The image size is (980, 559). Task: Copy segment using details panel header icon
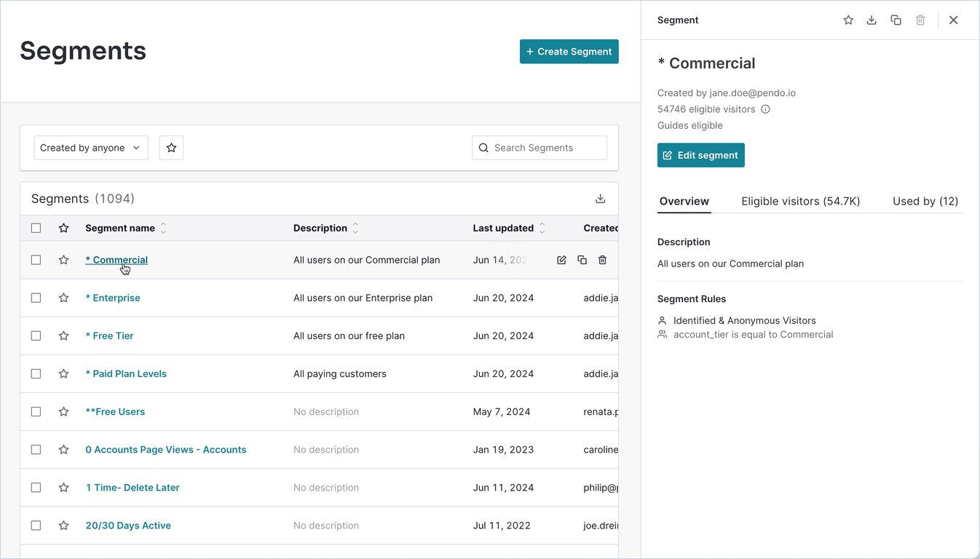896,20
